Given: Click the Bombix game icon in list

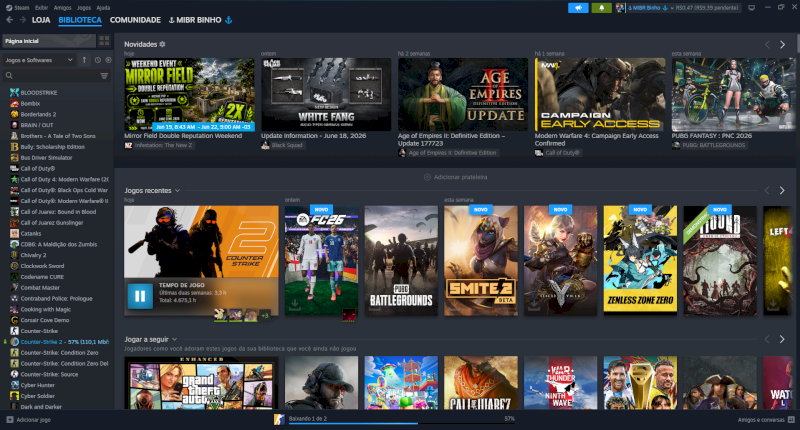Looking at the screenshot, I should pyautogui.click(x=14, y=103).
